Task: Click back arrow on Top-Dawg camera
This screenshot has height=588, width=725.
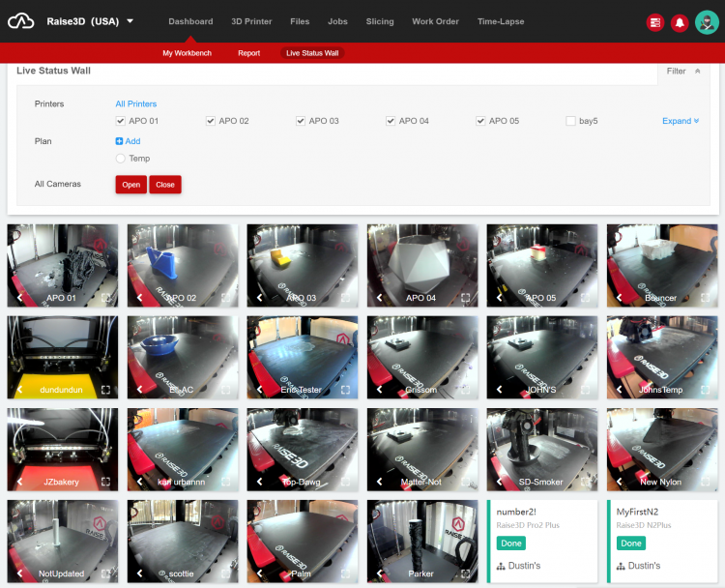Action: (x=259, y=482)
